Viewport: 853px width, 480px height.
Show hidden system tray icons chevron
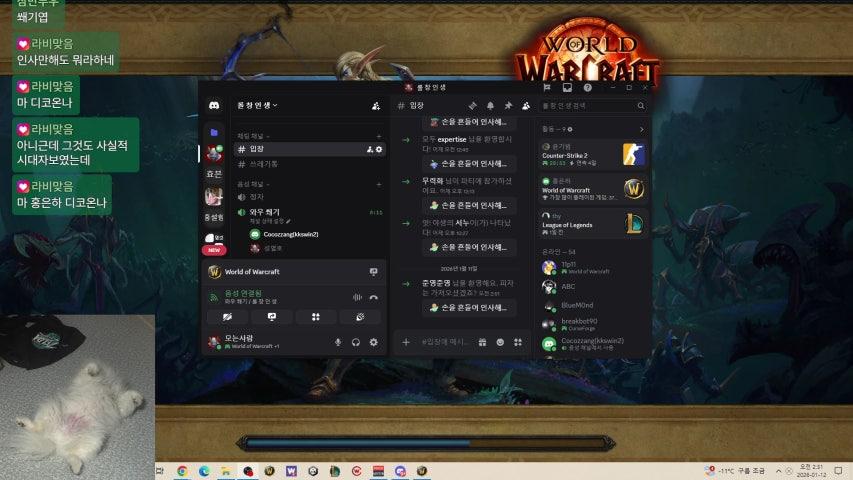[x=778, y=471]
